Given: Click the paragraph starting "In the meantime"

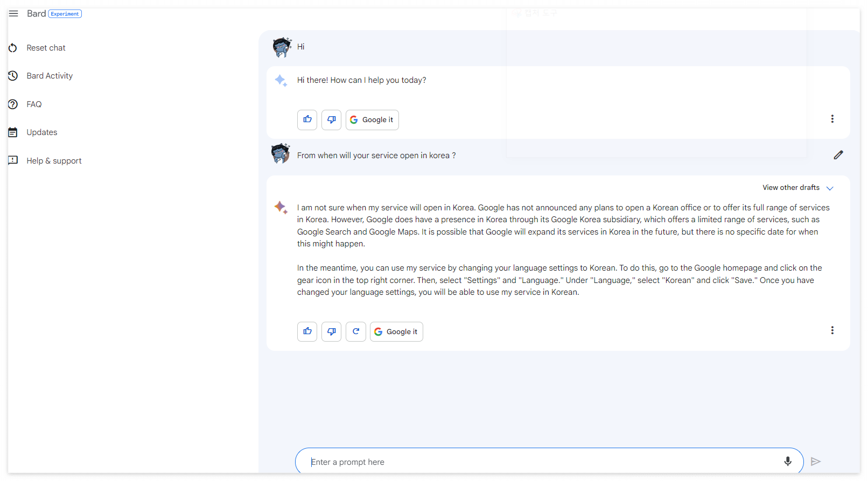Looking at the screenshot, I should tap(559, 280).
